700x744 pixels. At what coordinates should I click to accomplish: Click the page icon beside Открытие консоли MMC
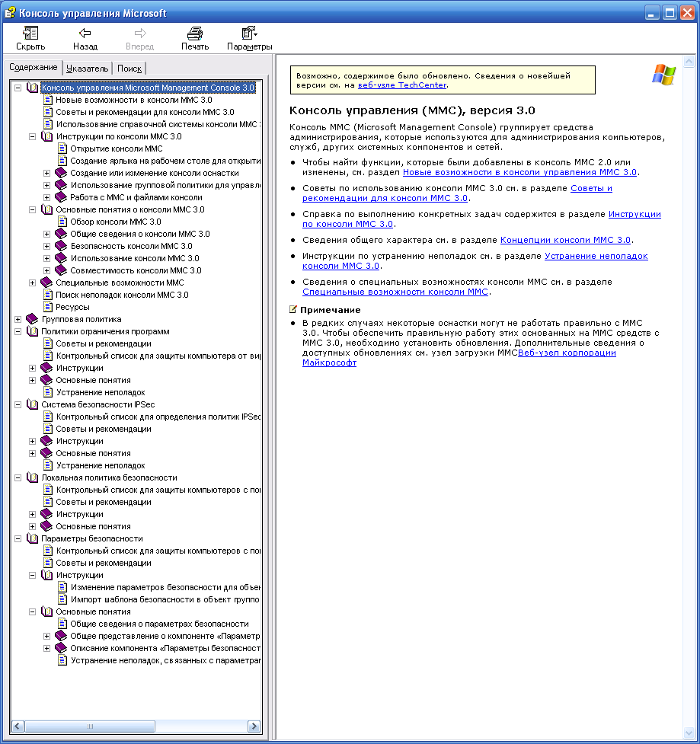[62, 148]
